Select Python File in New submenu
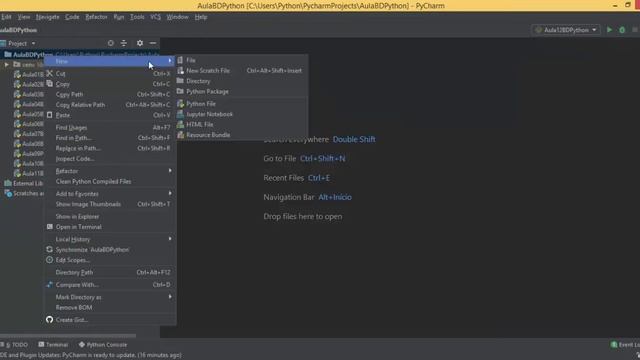The width and height of the screenshot is (640, 360). [242, 104]
